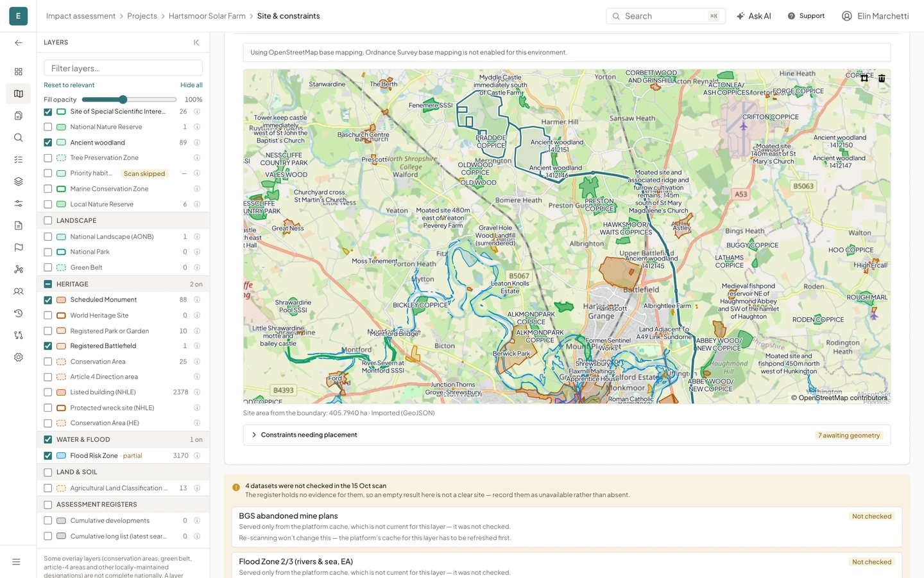Uncheck the Ancient woodland layer
Viewport: 924px width, 578px height.
(x=48, y=143)
